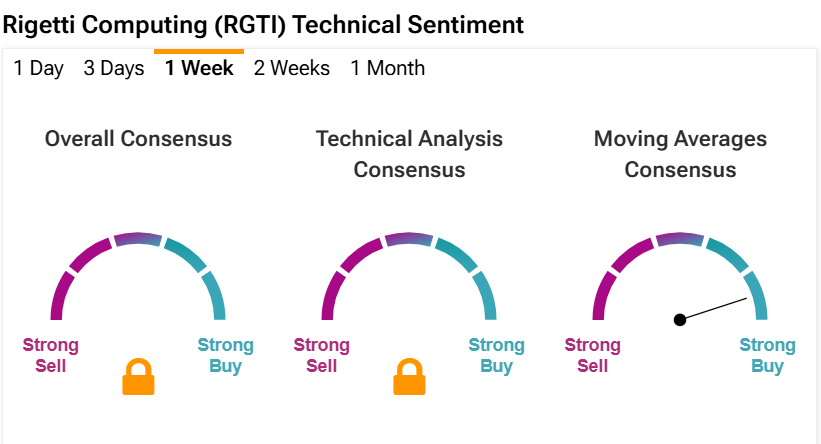Click the Technical Analysis Consensus heading

(x=409, y=154)
